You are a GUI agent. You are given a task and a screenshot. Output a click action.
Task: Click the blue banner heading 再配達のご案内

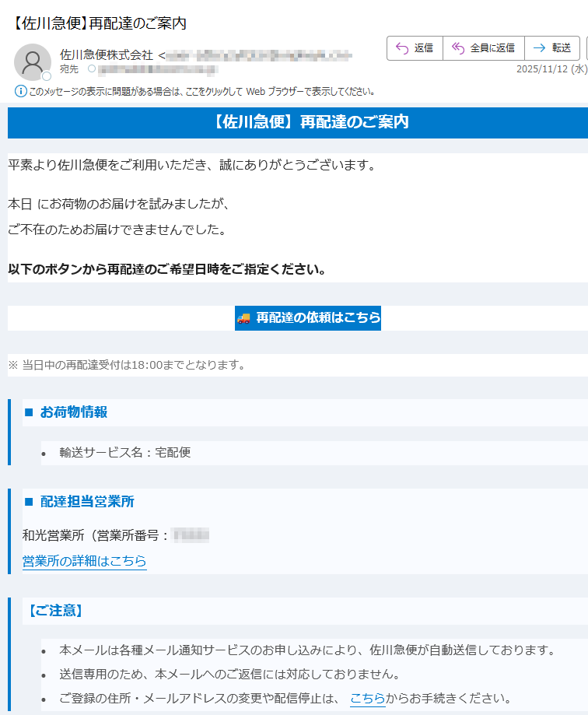click(311, 121)
